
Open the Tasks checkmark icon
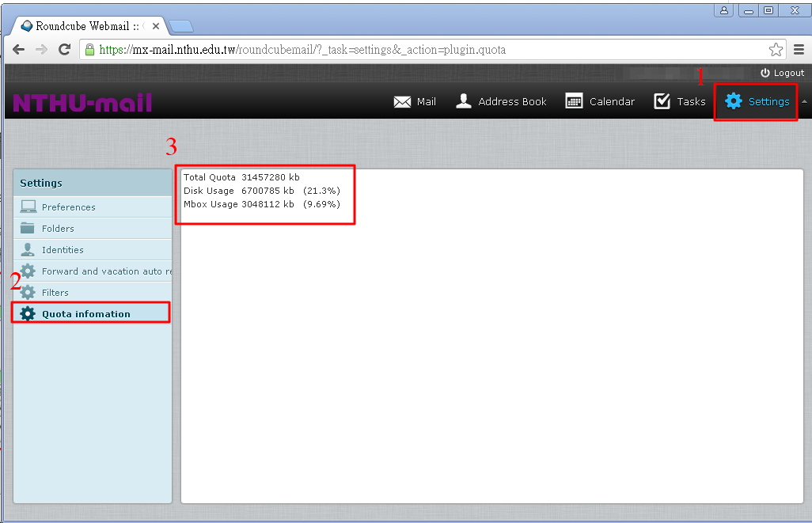click(662, 101)
